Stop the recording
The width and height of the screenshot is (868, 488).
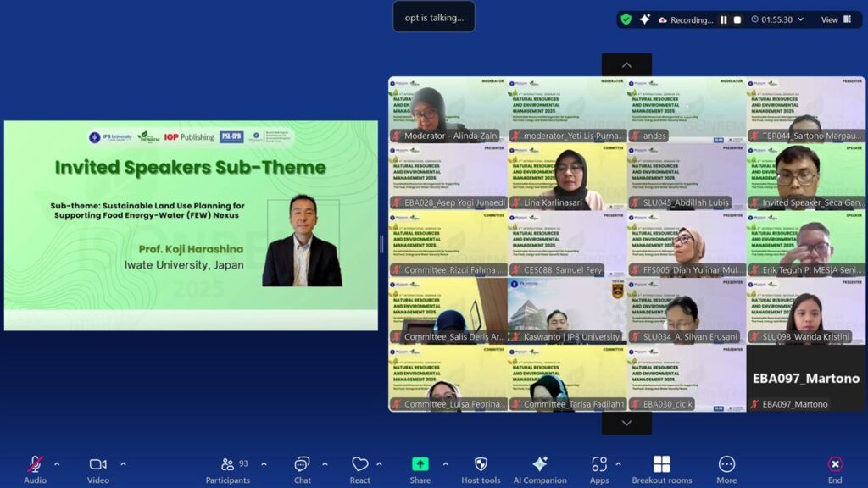[737, 19]
